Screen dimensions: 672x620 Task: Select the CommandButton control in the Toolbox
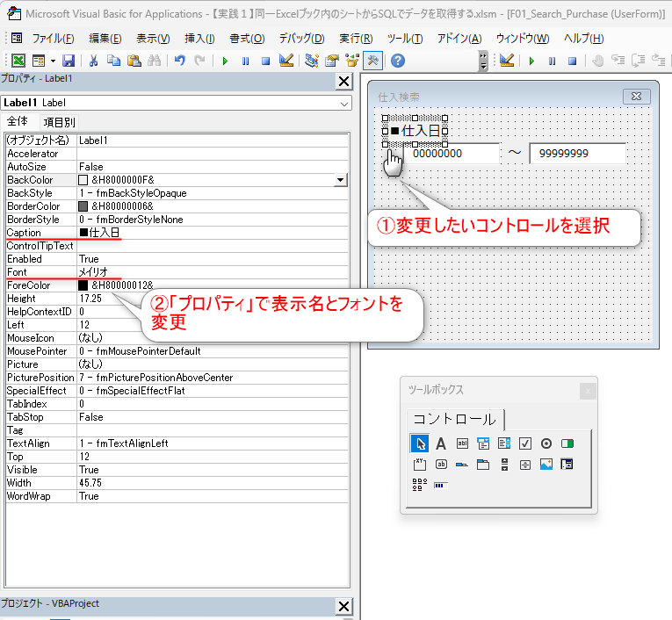coord(441,465)
